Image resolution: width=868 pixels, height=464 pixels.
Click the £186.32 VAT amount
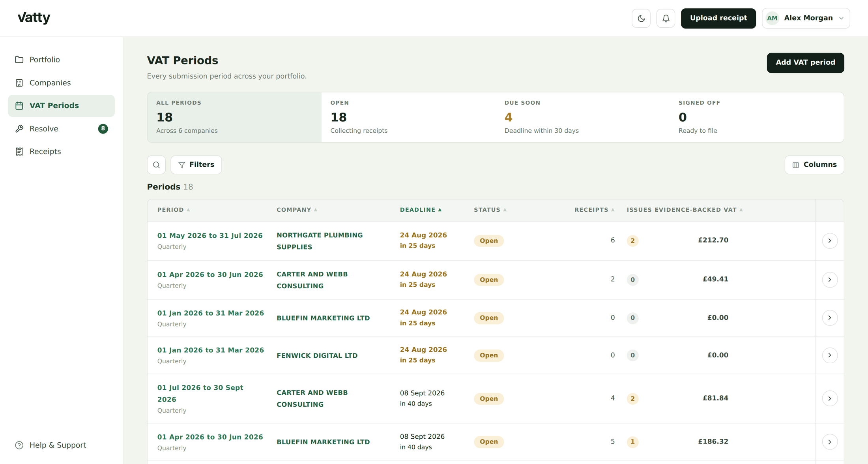(x=713, y=441)
